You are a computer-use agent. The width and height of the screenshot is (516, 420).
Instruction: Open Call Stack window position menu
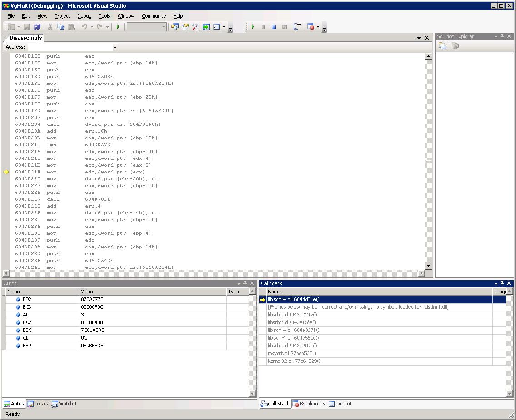coord(496,283)
